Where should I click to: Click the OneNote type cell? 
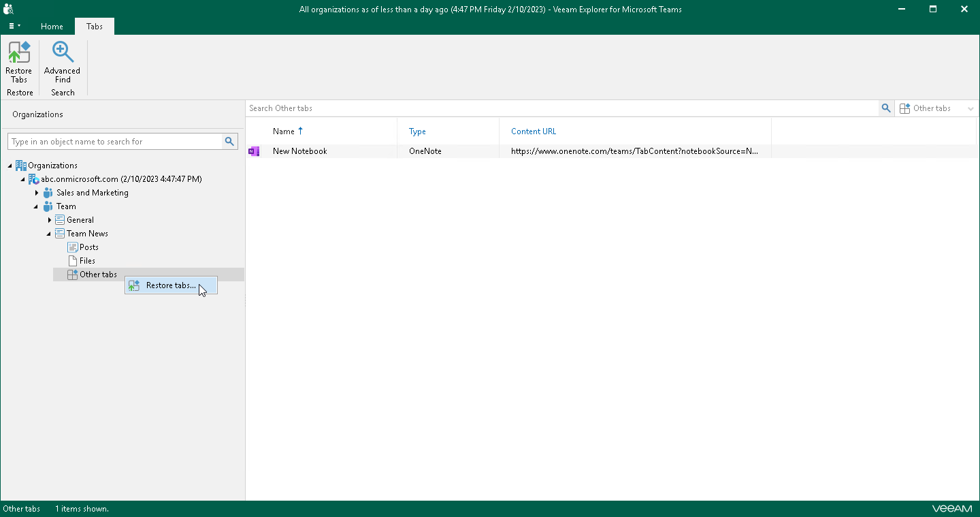(425, 151)
